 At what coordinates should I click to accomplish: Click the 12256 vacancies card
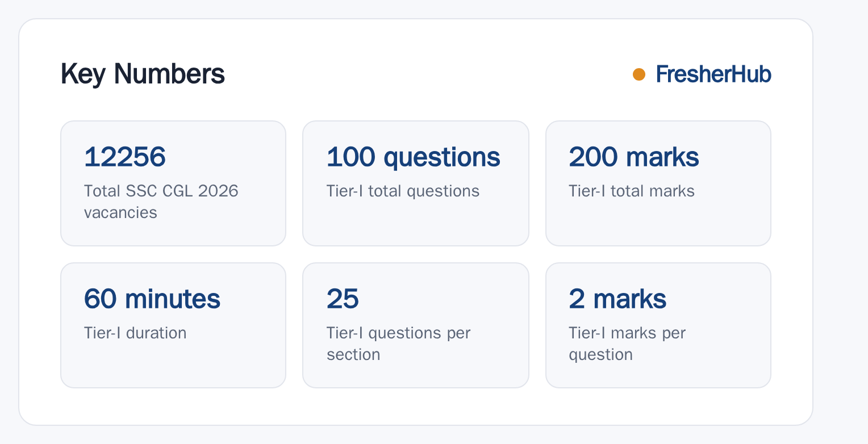(x=173, y=183)
